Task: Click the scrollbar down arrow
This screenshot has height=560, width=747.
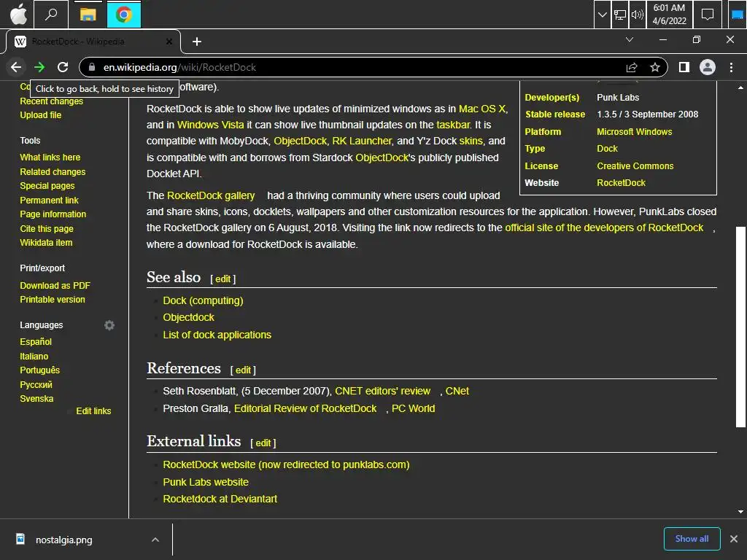Action: tap(740, 512)
